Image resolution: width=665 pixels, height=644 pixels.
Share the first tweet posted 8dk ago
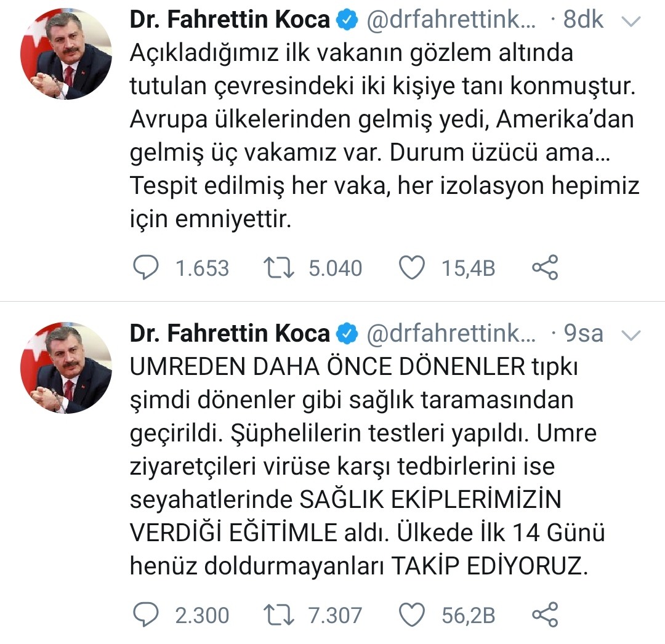point(545,268)
